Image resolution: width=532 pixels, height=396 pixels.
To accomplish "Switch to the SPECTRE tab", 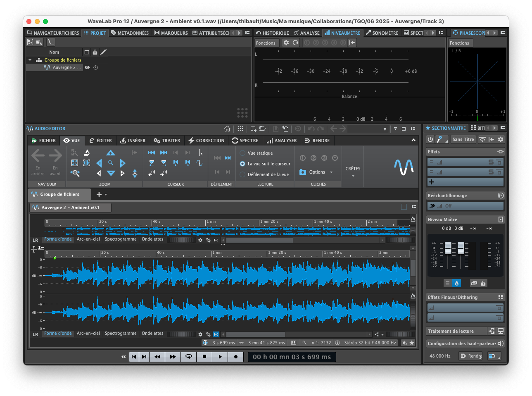I will tap(245, 141).
